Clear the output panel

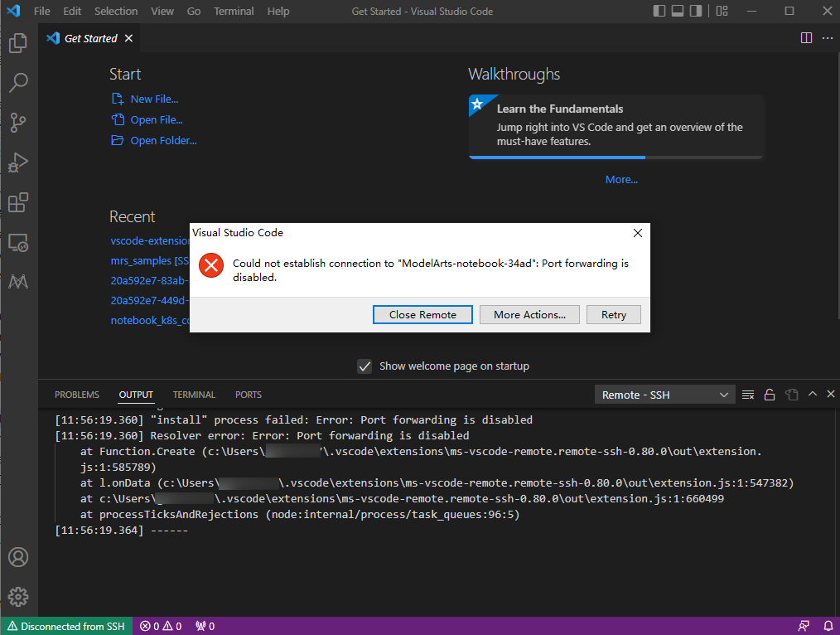[748, 395]
